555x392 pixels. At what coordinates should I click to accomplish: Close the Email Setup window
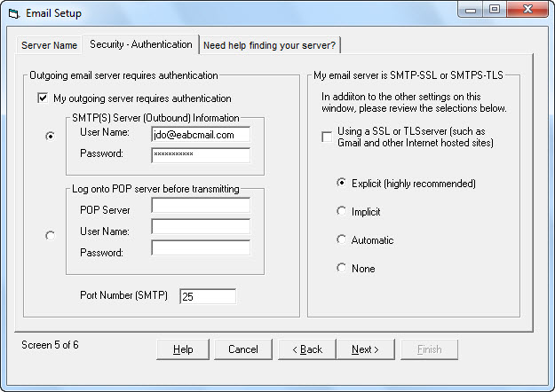coord(527,10)
